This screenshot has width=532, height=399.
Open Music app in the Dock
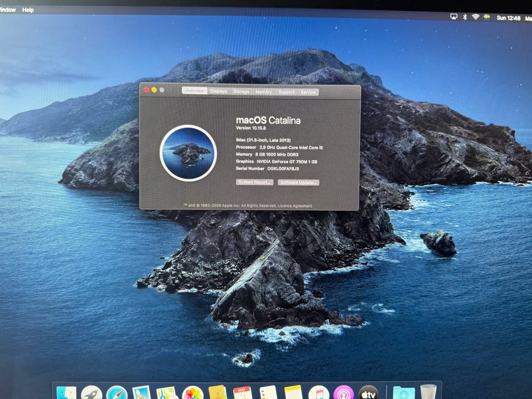[x=319, y=393]
